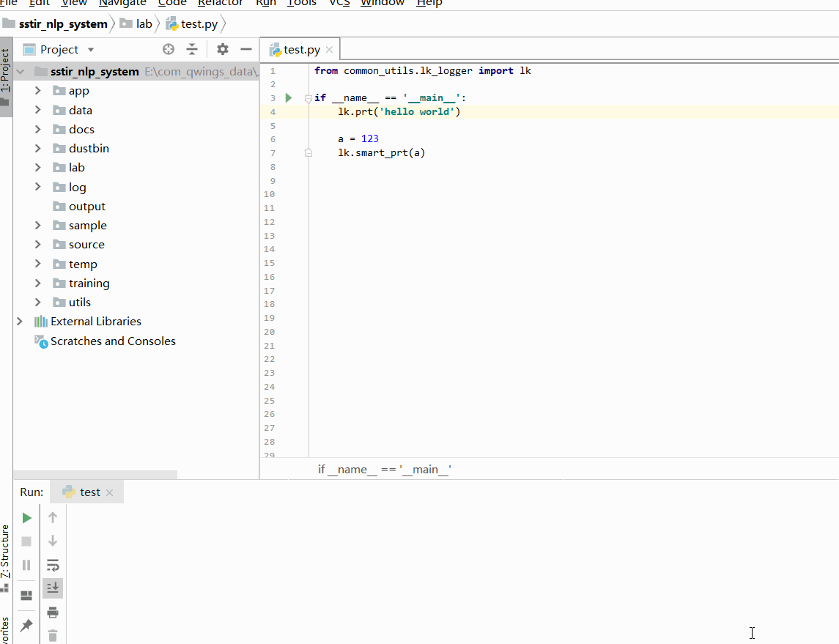Screen dimensions: 839x644
Task: Open the Navigate menu
Action: pos(122,3)
